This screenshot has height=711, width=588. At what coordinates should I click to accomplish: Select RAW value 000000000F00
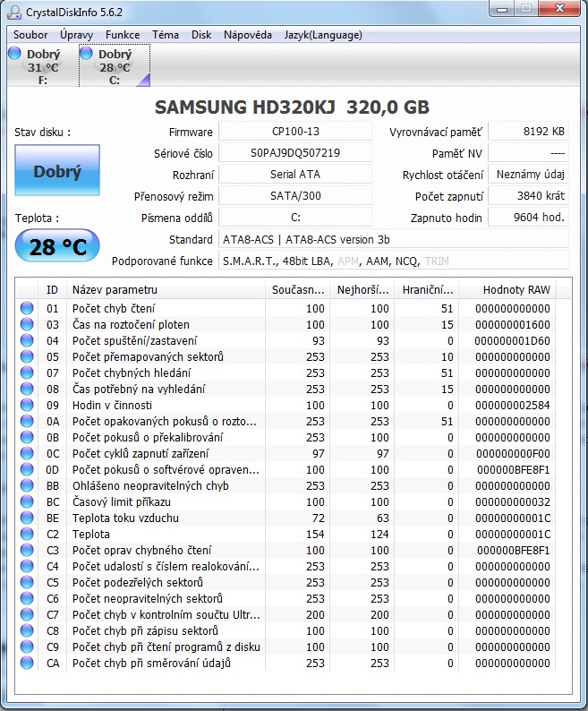tap(513, 453)
